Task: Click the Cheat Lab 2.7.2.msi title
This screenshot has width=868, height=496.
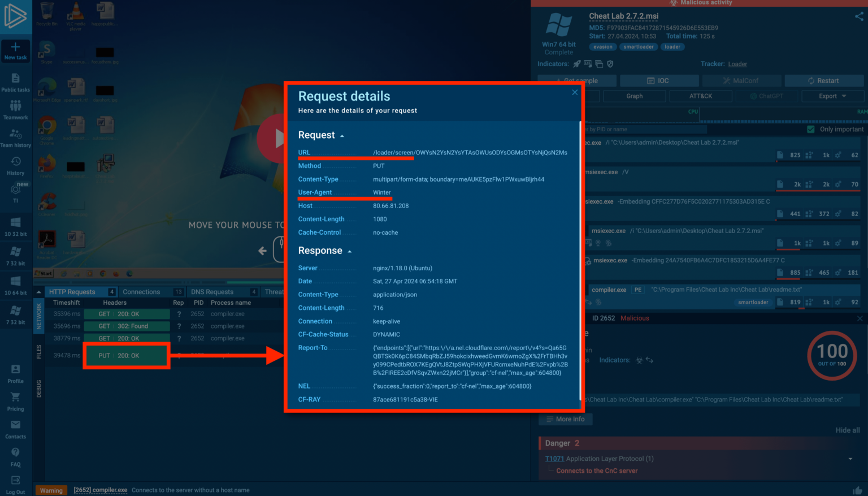Action: 623,16
